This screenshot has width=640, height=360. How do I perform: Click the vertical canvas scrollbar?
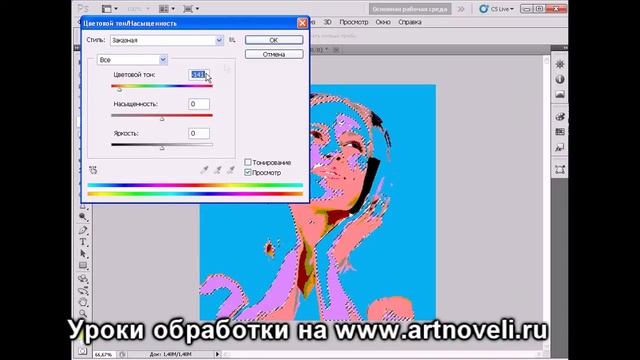tap(546, 204)
